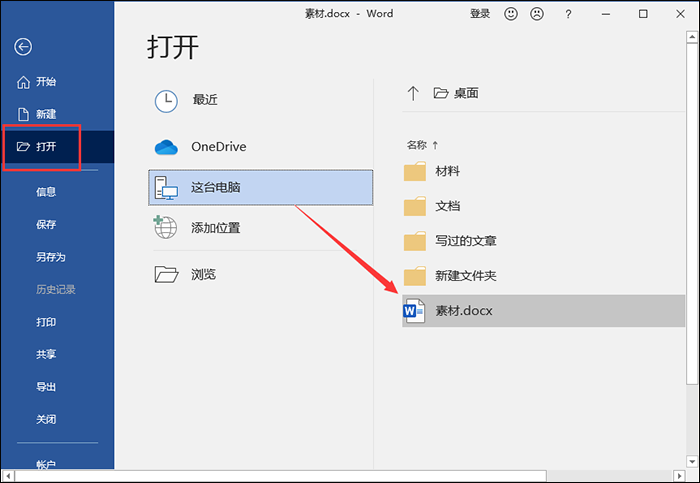Select the 最近 location label
The width and height of the screenshot is (700, 483).
pyautogui.click(x=205, y=100)
